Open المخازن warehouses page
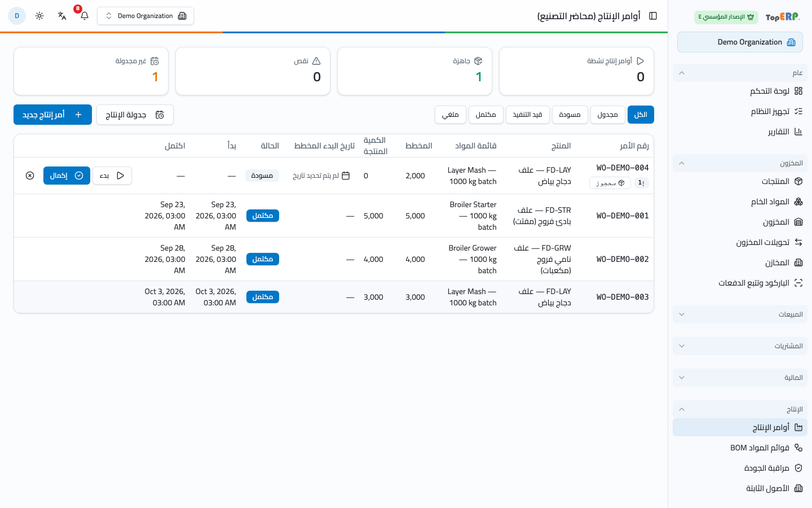The width and height of the screenshot is (812, 508). 740,262
